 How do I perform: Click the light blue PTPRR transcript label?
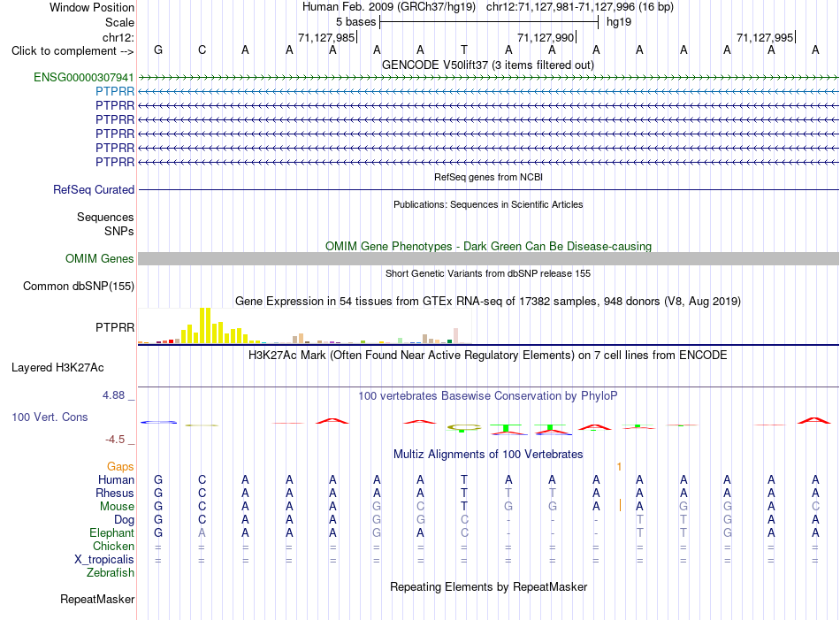coord(115,91)
